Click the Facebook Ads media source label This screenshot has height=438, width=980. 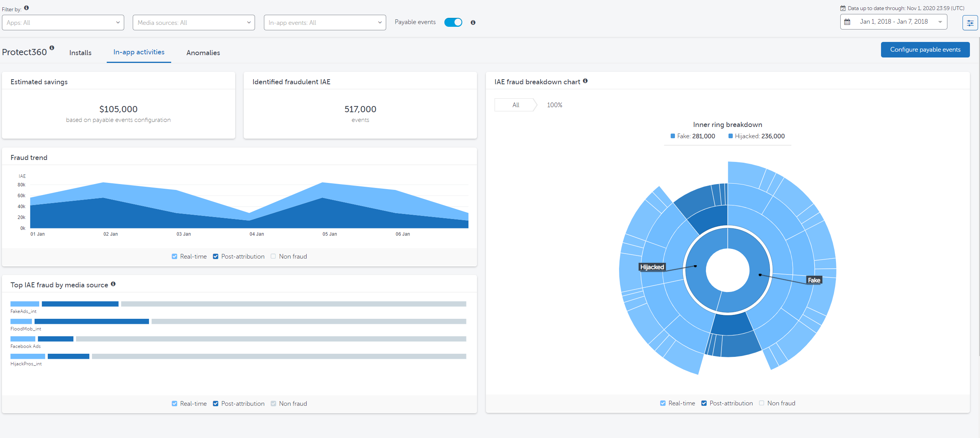[25, 346]
